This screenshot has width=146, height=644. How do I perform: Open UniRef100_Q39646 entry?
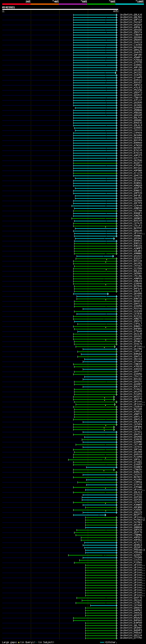click(x=131, y=284)
